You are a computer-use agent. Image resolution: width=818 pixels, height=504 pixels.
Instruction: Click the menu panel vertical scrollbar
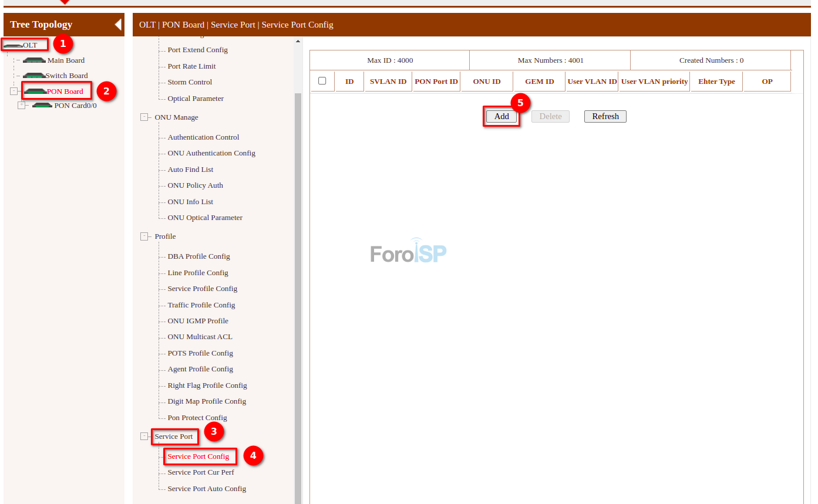(298, 293)
